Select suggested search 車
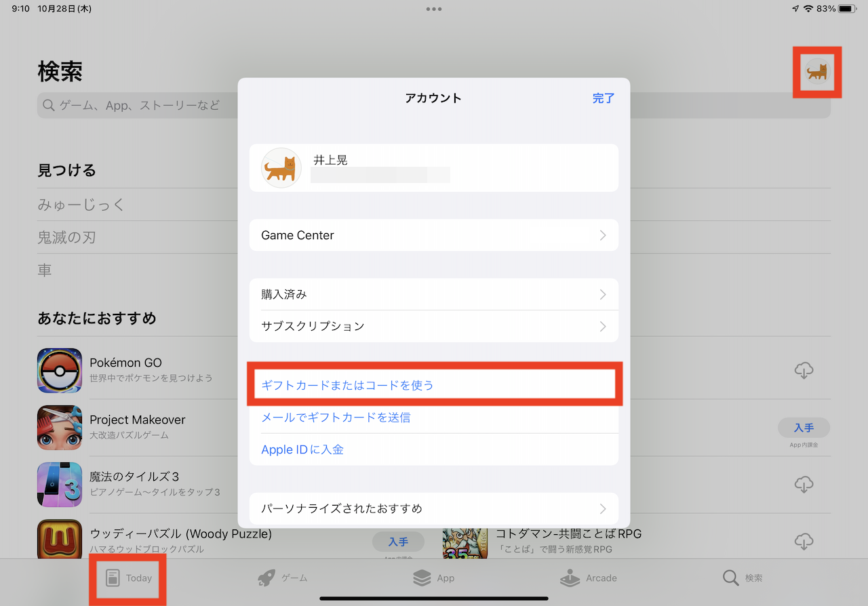868x606 pixels. [45, 270]
